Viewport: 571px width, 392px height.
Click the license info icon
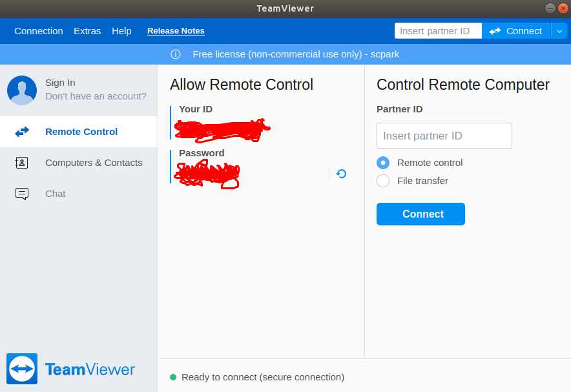176,54
